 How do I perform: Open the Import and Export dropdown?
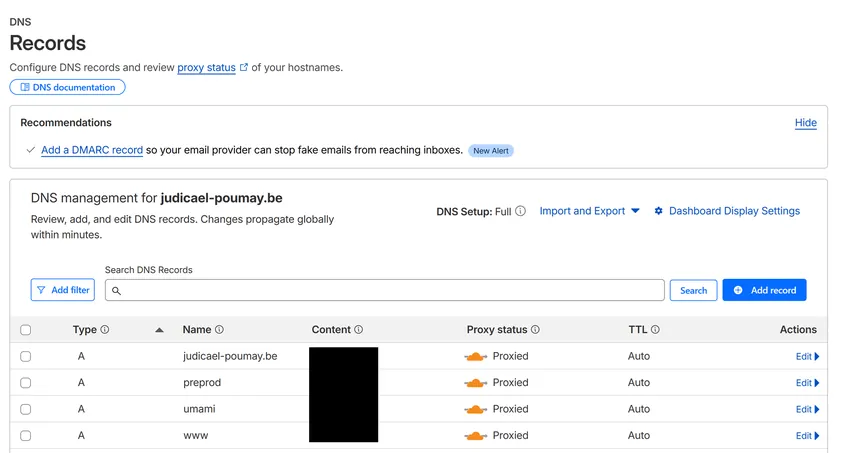pyautogui.click(x=589, y=211)
